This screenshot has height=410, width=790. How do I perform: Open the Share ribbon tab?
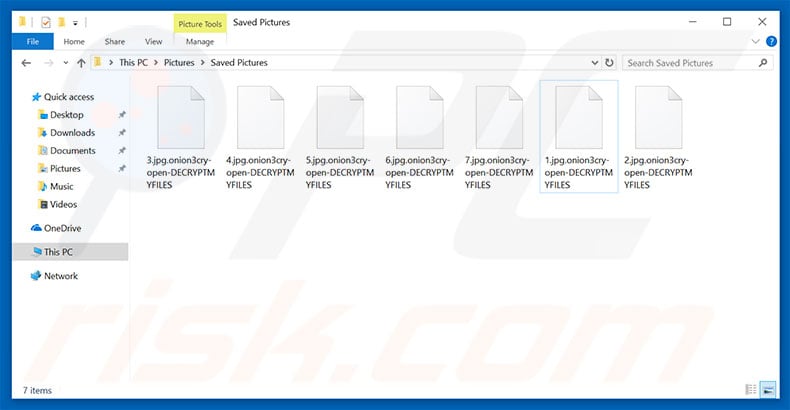(115, 42)
